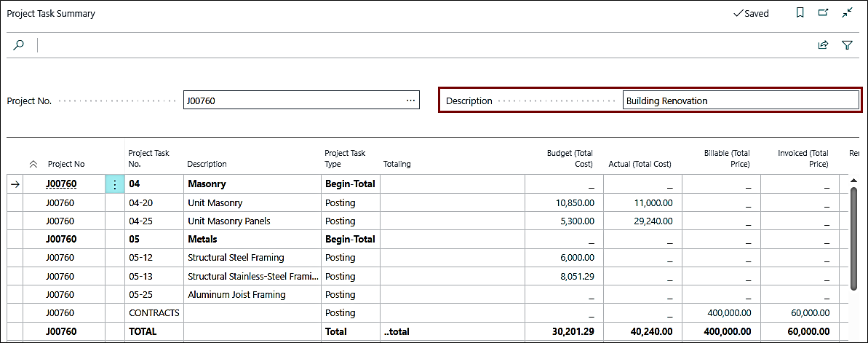Open page in new window icon
The image size is (868, 343).
click(823, 13)
